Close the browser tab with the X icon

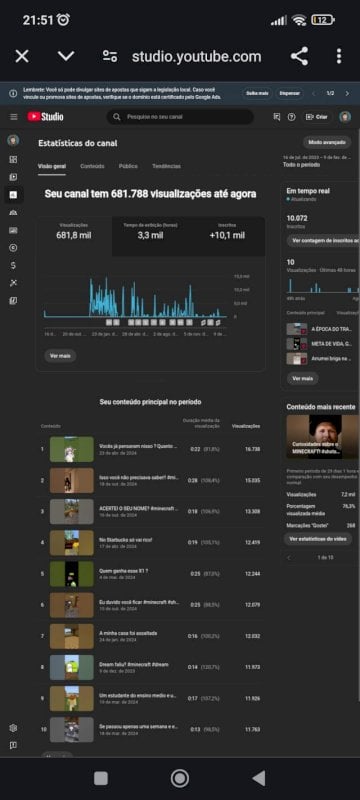22,56
